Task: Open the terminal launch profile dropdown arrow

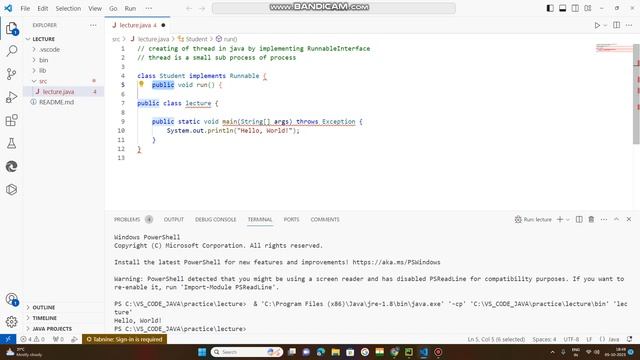Action: (568, 220)
